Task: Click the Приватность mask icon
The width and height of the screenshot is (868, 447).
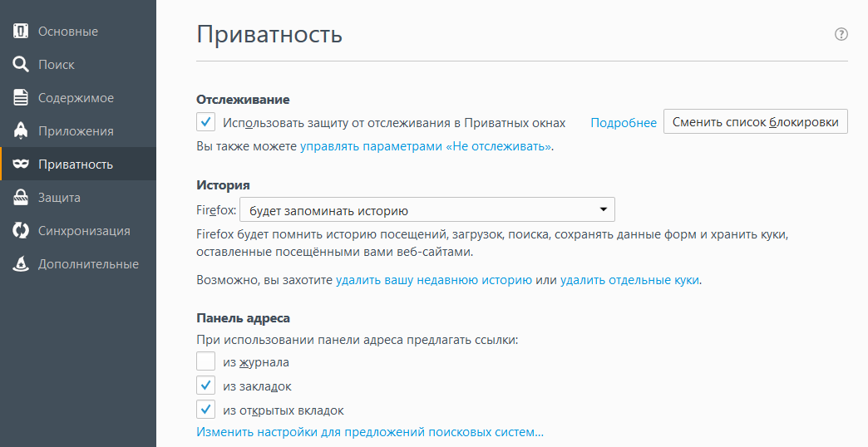Action: (x=21, y=165)
